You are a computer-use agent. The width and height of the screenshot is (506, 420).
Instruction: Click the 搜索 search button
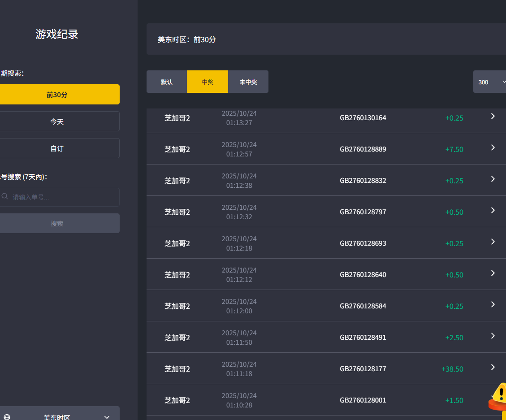57,223
